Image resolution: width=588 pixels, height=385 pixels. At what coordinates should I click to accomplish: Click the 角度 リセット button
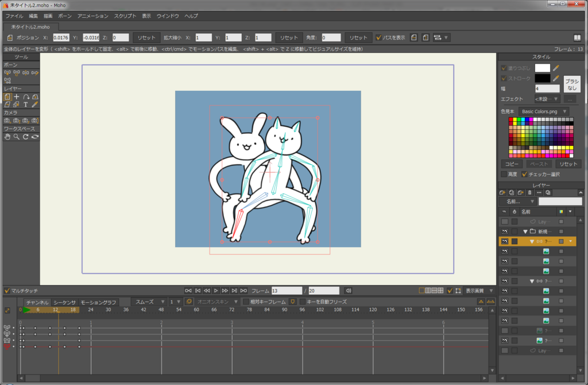click(358, 37)
